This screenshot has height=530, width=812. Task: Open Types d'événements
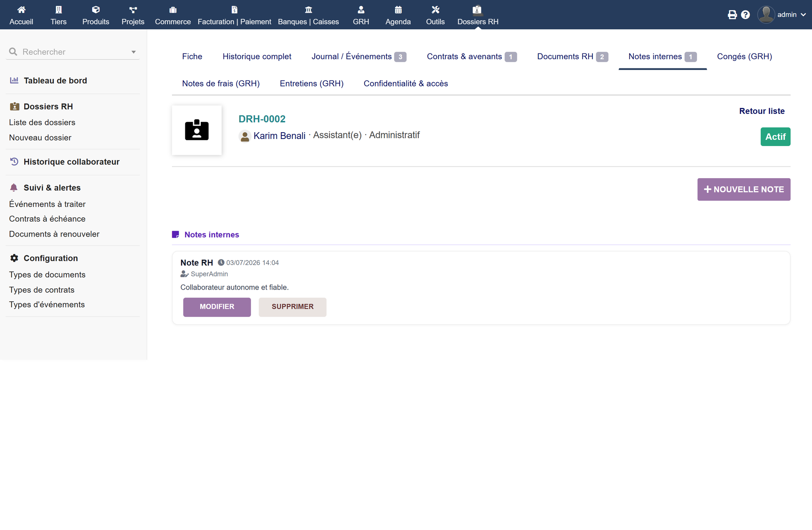tap(47, 305)
